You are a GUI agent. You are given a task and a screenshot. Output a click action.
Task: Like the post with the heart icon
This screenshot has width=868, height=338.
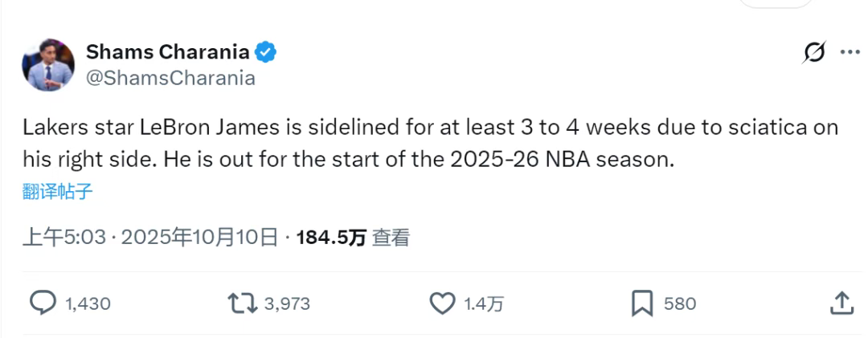[x=442, y=303]
